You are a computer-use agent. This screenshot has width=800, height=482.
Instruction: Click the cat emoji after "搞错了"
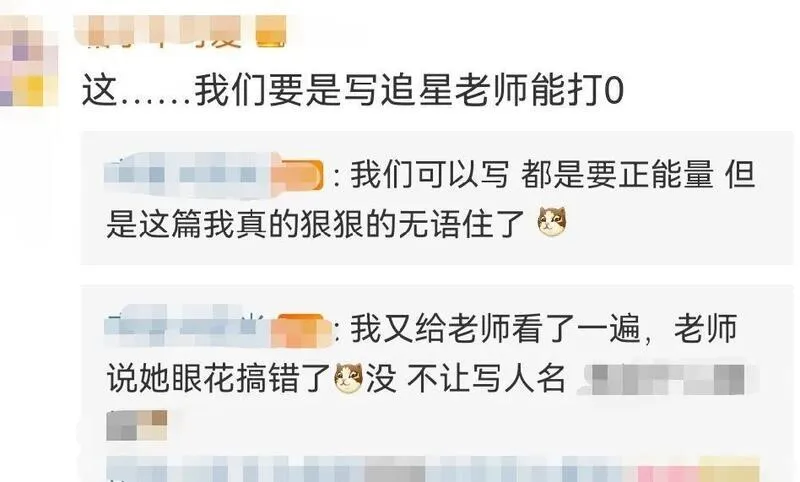point(348,378)
